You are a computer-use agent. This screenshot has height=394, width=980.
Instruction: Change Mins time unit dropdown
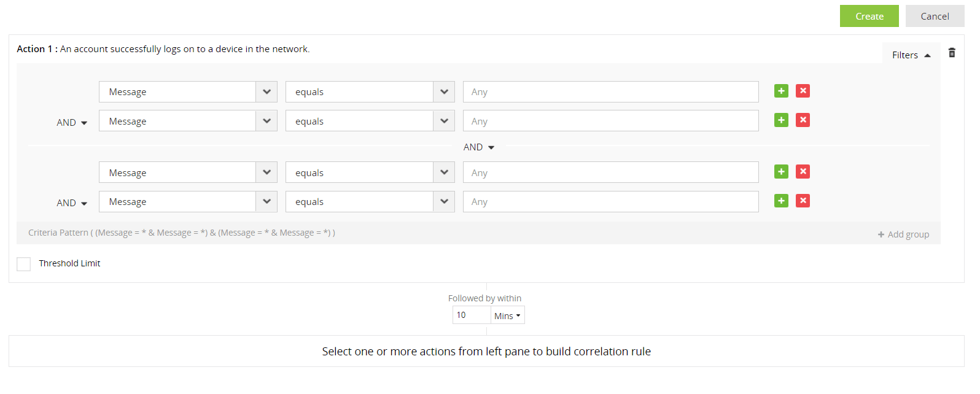coord(507,315)
